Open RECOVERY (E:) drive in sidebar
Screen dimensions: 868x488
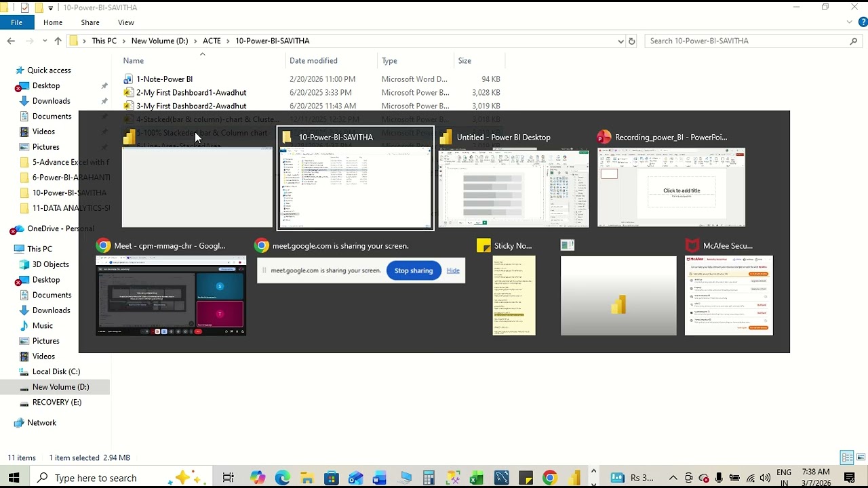pos(57,403)
